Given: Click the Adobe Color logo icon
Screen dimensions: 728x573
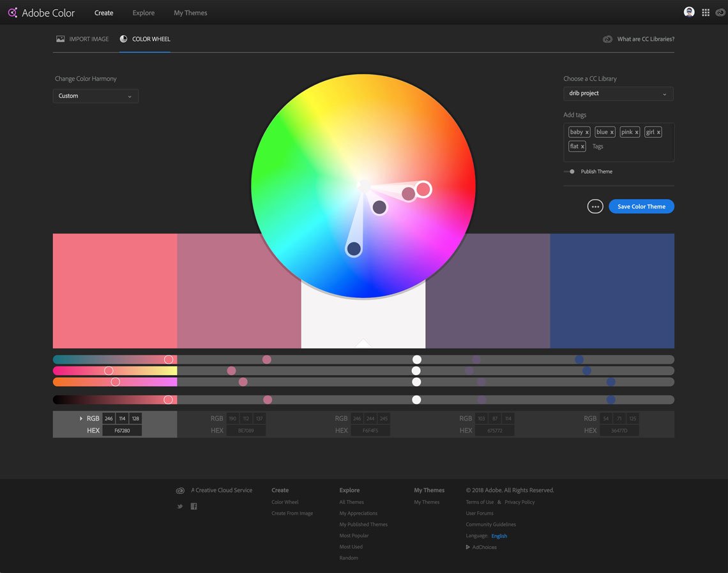Looking at the screenshot, I should pos(13,13).
